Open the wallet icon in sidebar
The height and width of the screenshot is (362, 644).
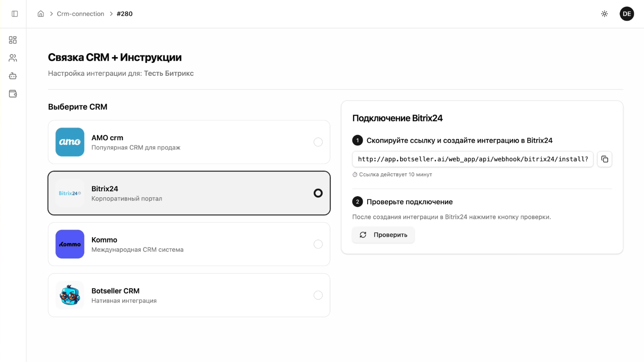coord(13,94)
